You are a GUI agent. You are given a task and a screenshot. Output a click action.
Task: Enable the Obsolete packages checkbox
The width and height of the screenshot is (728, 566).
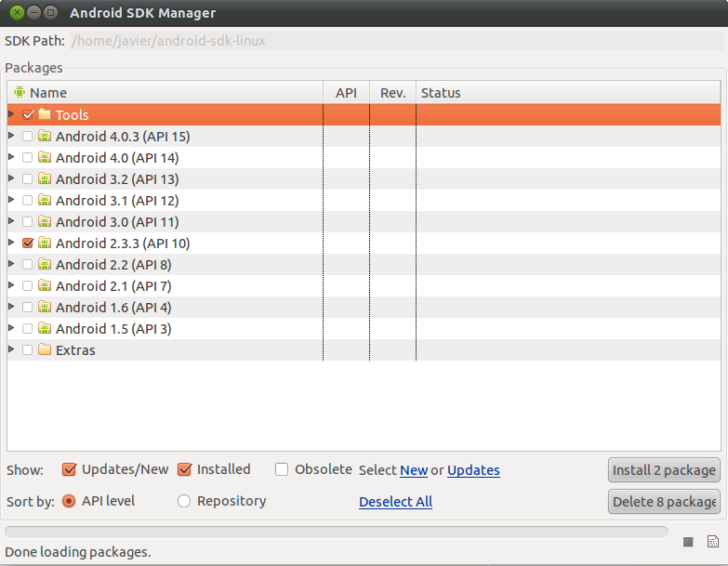point(282,469)
